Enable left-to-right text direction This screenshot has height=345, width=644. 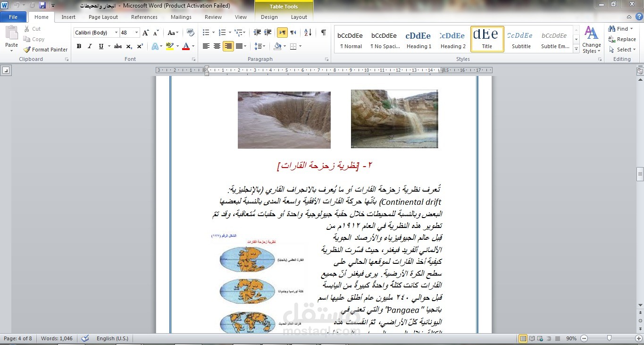[x=282, y=33]
